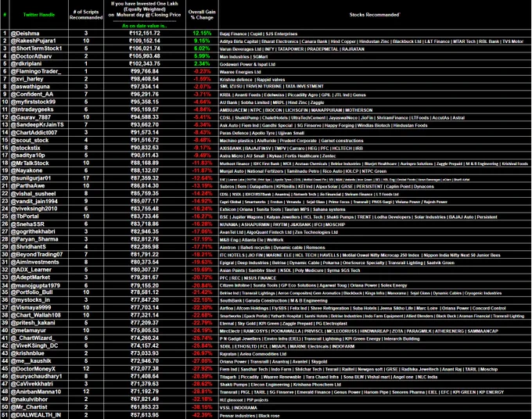The width and height of the screenshot is (532, 419).
Task: Select the @Confident_AA handle
Action: click(x=32, y=95)
